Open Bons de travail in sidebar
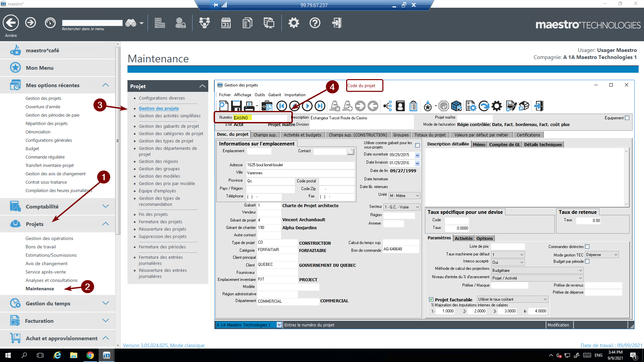644x362 pixels. click(41, 247)
